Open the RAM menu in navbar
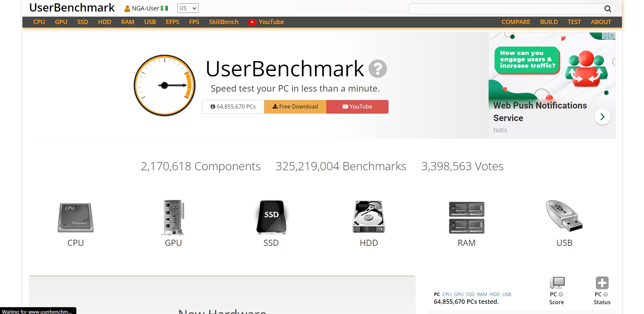This screenshot has width=644, height=314. tap(128, 22)
